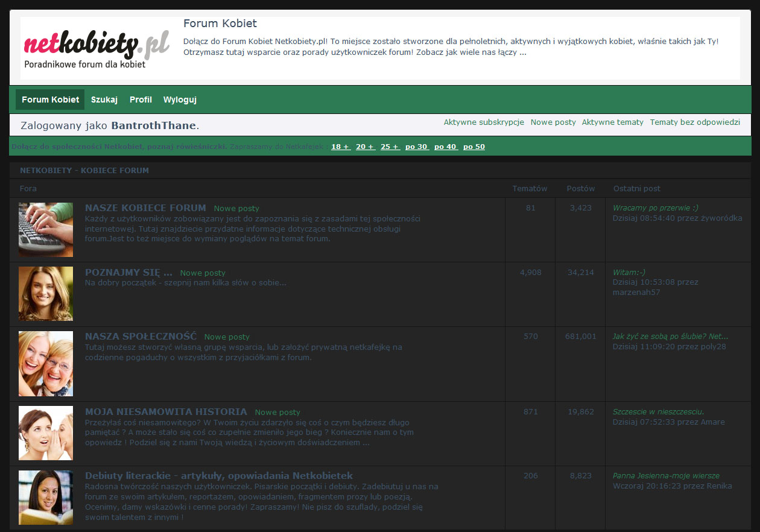Viewport: 760px width, 532px height.
Task: Open NASZA SPOŁECZNOŚĆ board
Action: click(141, 336)
